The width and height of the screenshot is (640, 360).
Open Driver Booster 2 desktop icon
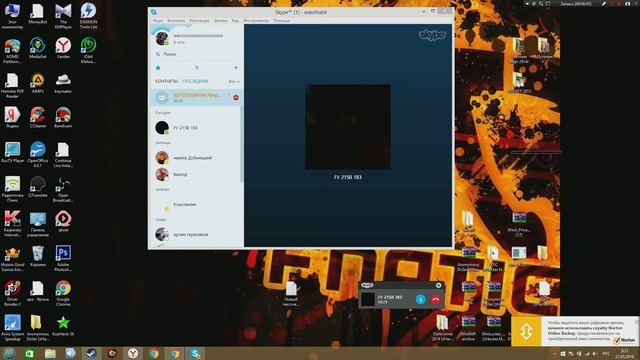(12, 293)
